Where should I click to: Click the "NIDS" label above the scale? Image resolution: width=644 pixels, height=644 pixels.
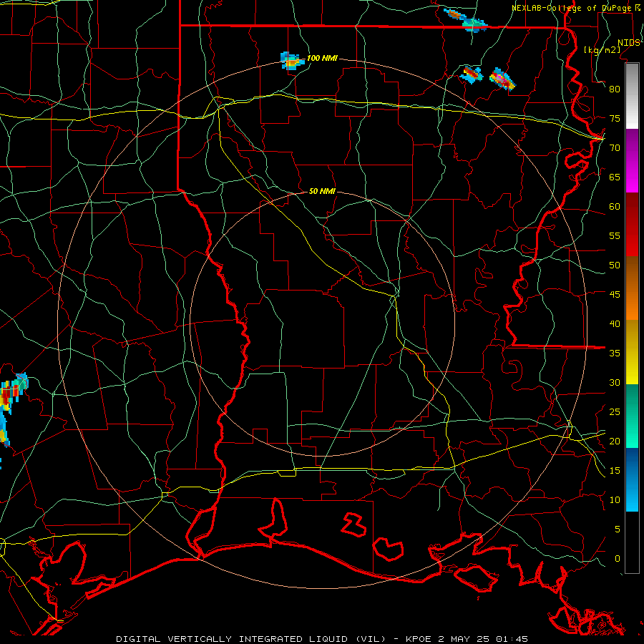pyautogui.click(x=629, y=43)
